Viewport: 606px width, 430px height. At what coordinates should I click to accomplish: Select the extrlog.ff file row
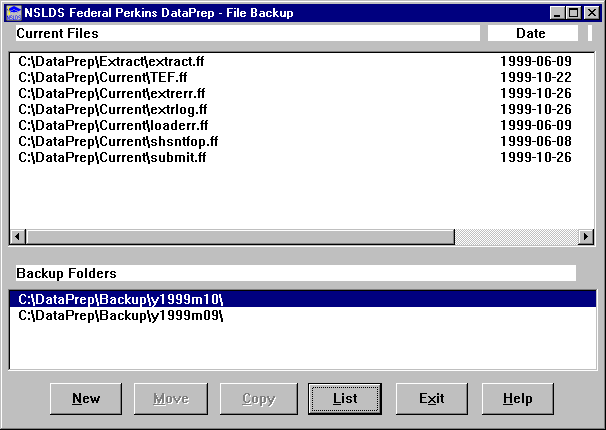(x=302, y=109)
